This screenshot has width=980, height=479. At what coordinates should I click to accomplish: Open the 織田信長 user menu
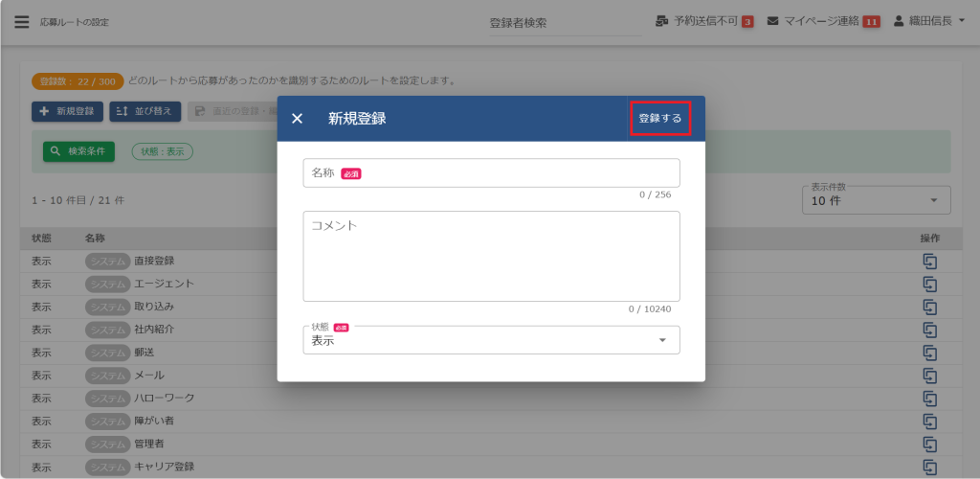(928, 21)
